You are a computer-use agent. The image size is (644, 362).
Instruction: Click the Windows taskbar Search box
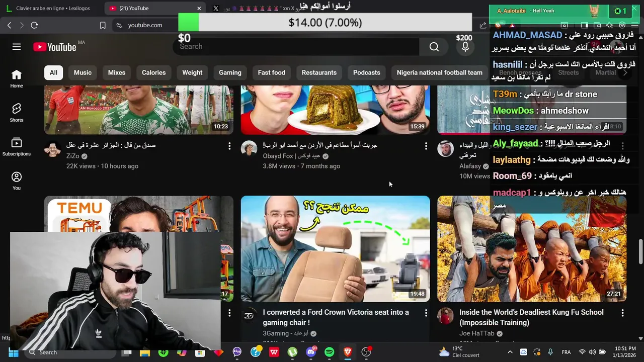click(x=70, y=352)
